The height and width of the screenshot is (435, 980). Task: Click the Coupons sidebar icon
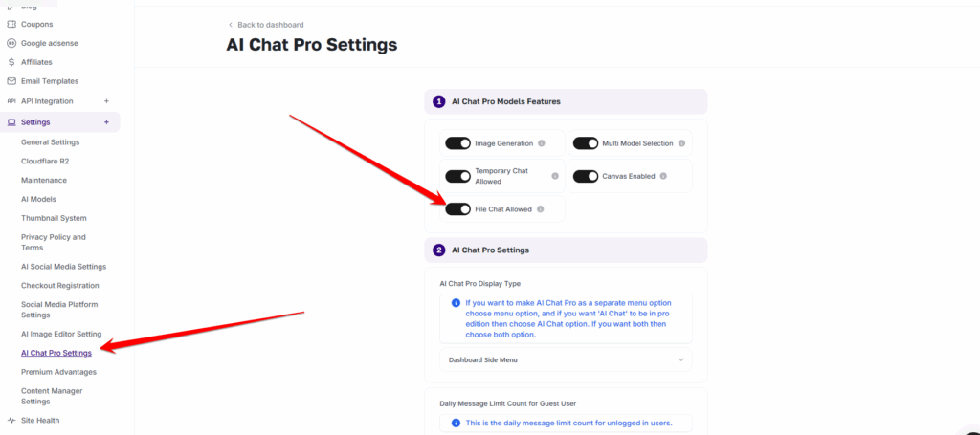click(x=11, y=24)
